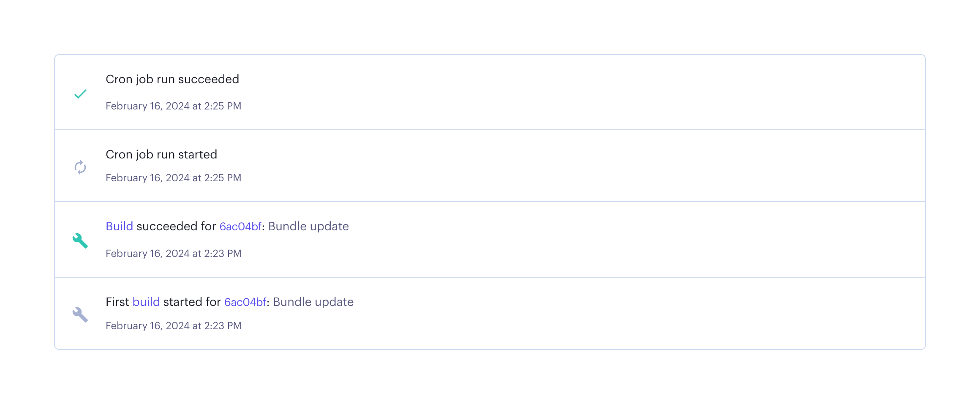Click the timestamp under "Cron job run started"
The image size is (980, 404).
coord(173,178)
